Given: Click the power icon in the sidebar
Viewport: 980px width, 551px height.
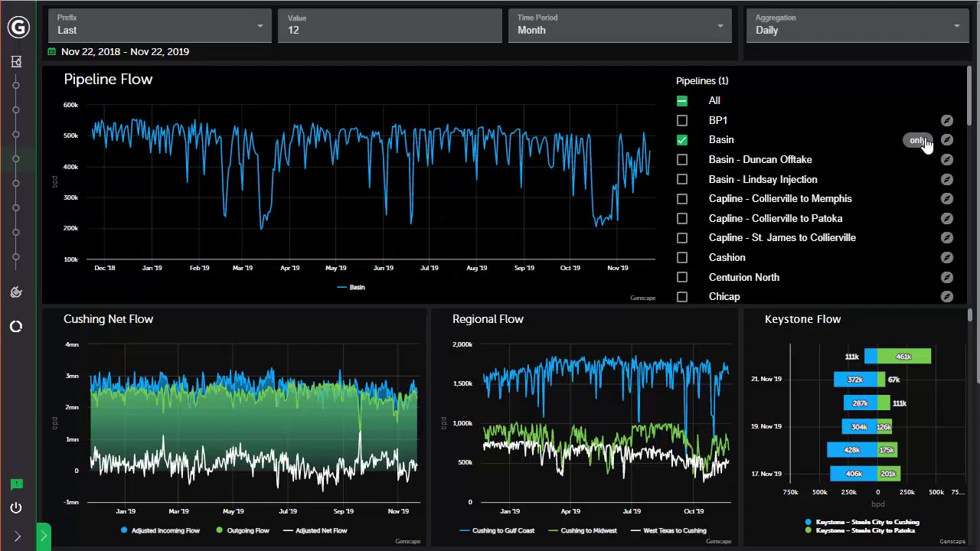Looking at the screenshot, I should click(x=16, y=508).
